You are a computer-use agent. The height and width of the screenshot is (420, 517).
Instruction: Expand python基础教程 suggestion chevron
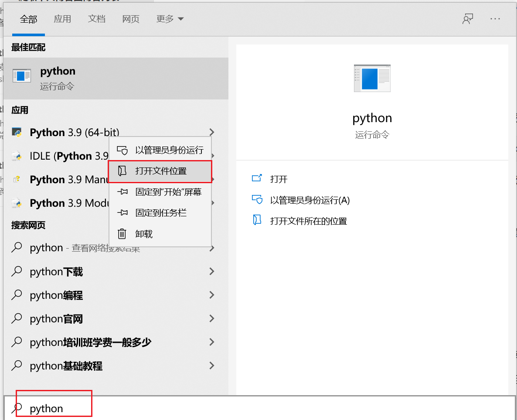click(x=212, y=366)
